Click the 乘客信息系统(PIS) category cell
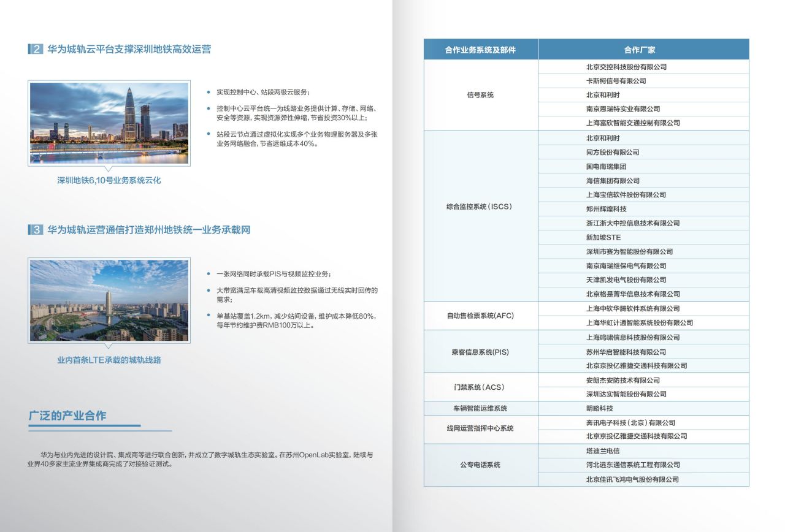This screenshot has width=785, height=532. pyautogui.click(x=481, y=351)
